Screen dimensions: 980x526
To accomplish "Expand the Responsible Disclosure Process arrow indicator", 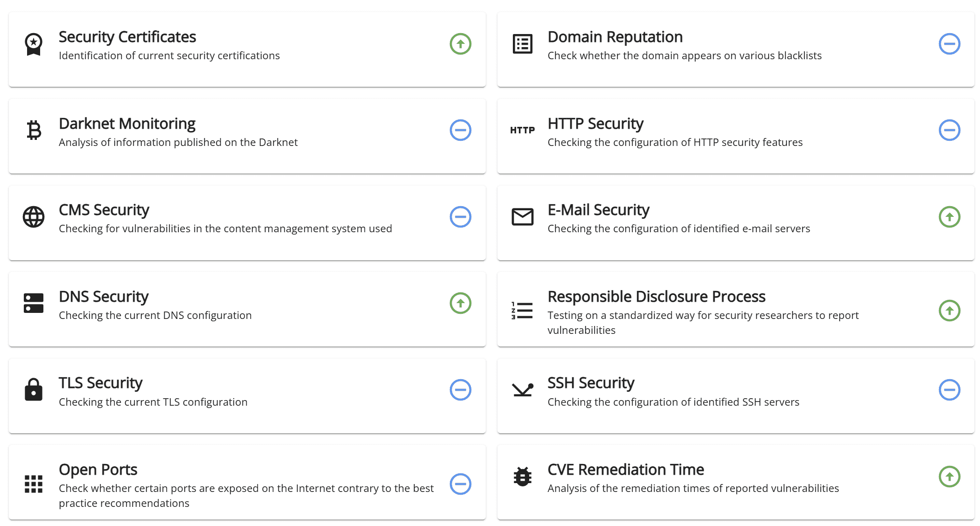I will (x=949, y=310).
